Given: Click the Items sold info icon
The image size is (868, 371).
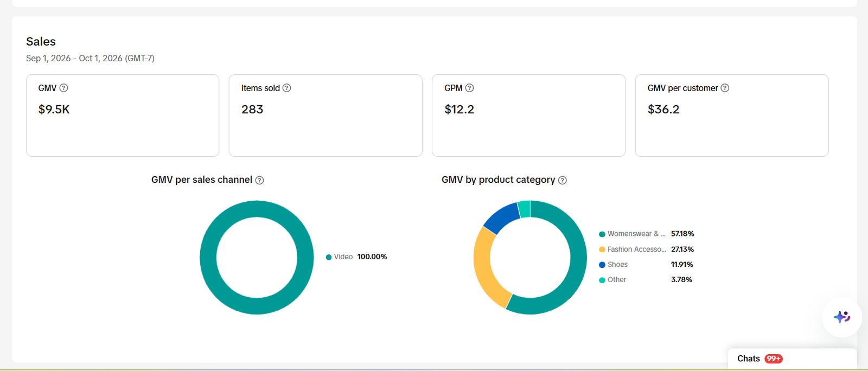Looking at the screenshot, I should 287,88.
